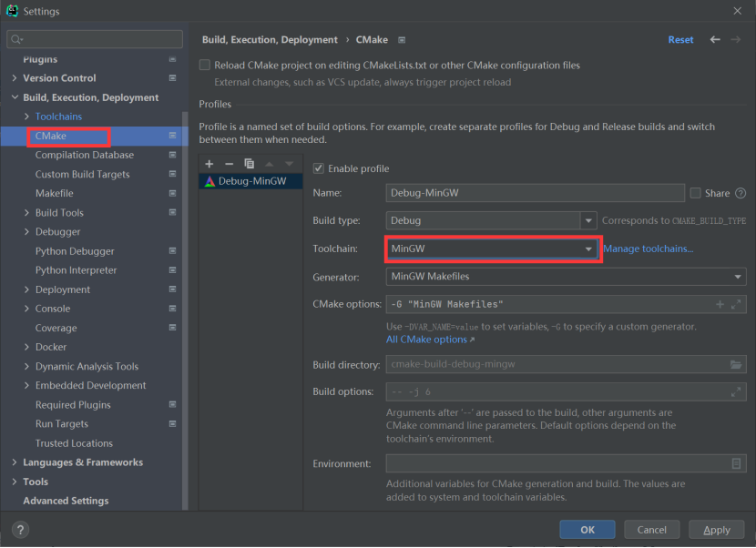Click the Environment input field
This screenshot has height=548, width=756.
(x=566, y=463)
